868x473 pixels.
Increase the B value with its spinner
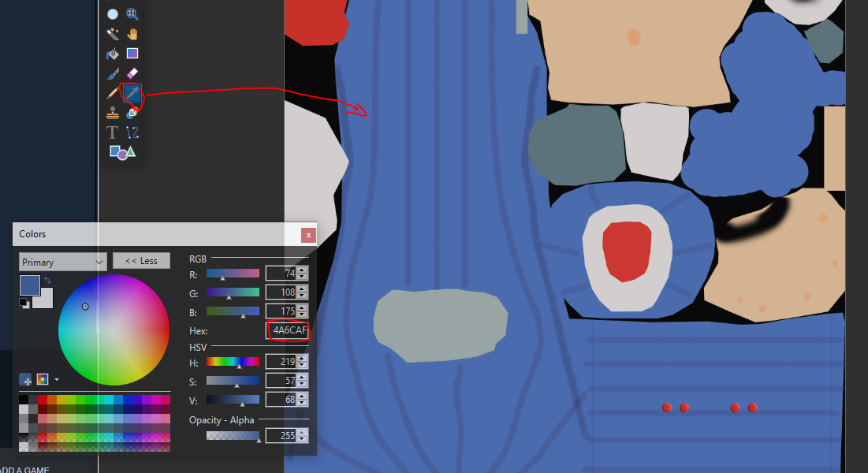point(302,307)
